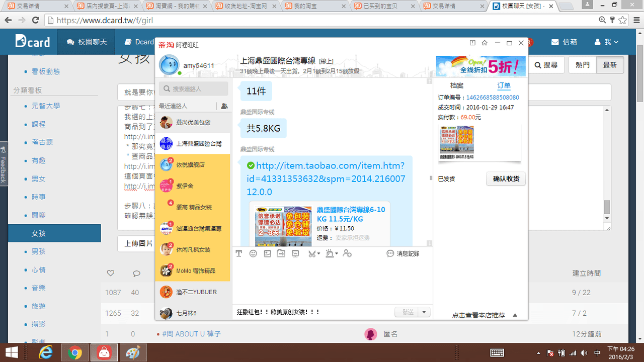Image resolution: width=644 pixels, height=362 pixels.
Task: Open 信箱 mailbox in Dcard header
Action: (564, 42)
